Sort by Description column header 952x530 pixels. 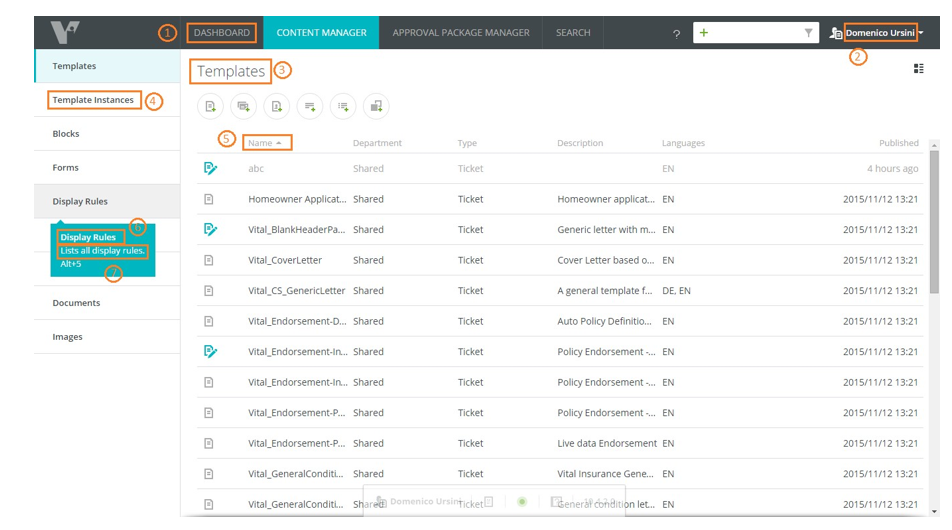pos(580,143)
